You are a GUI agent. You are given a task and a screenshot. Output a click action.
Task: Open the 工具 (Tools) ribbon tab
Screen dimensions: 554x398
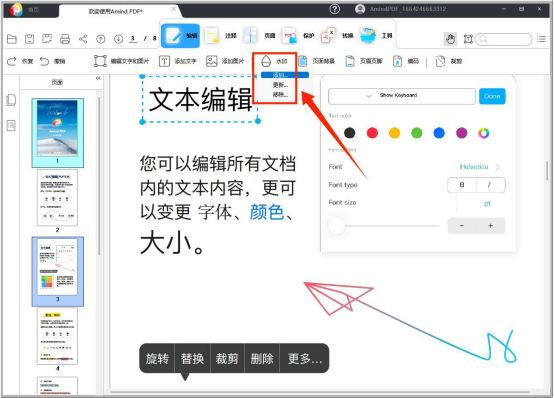(376, 36)
